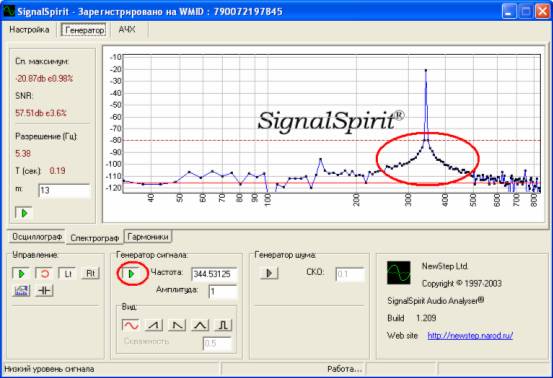The width and height of the screenshot is (553, 378).
Task: Click the Работа... status bar entry
Action: click(345, 369)
